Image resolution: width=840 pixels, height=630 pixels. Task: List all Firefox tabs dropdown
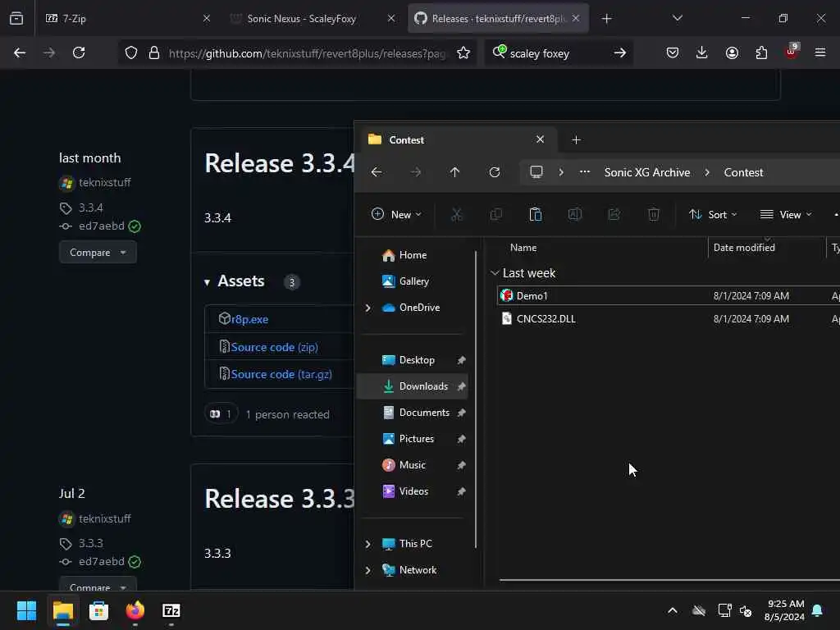[677, 18]
